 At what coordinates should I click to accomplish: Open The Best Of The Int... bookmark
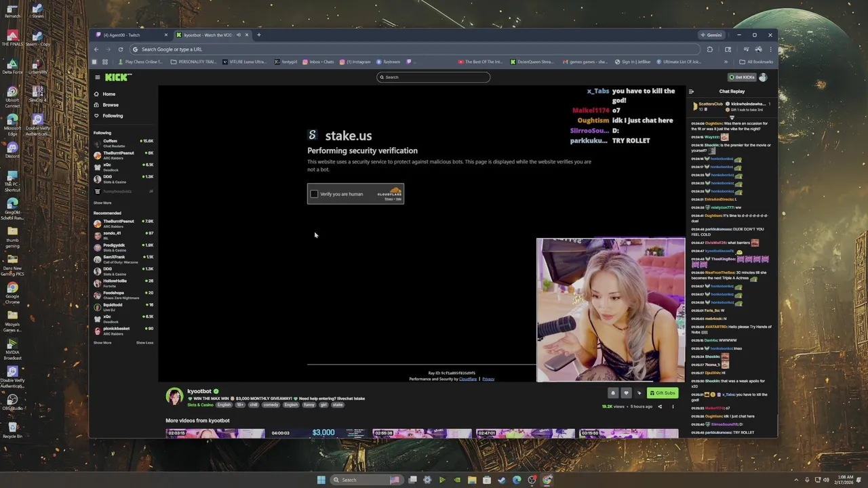coord(481,62)
